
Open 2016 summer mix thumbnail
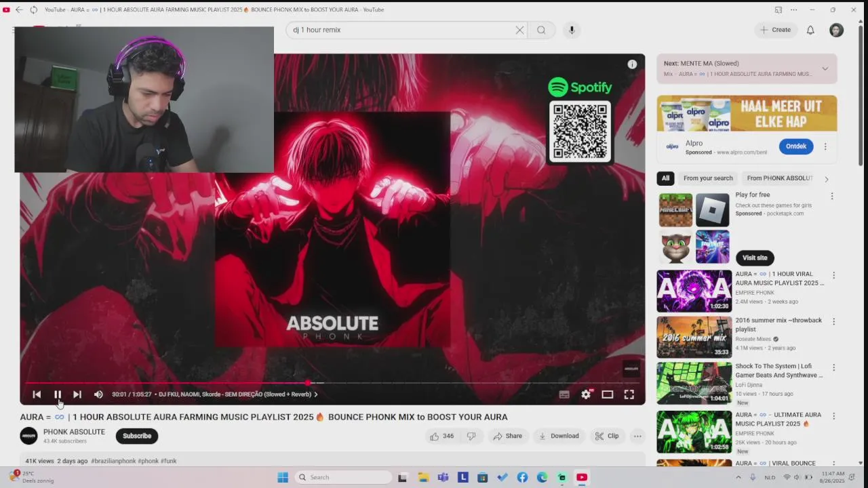coord(694,337)
